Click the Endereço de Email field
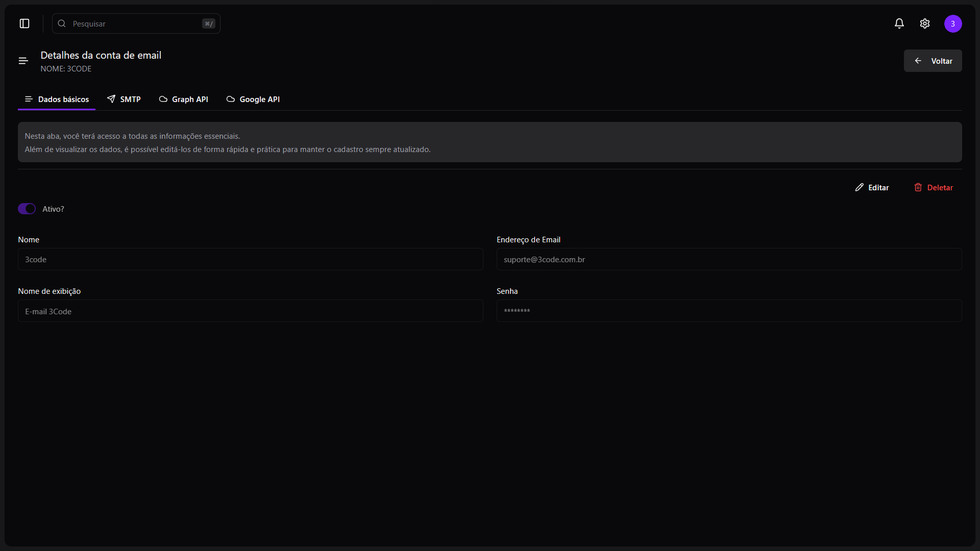The width and height of the screenshot is (980, 551). [729, 259]
